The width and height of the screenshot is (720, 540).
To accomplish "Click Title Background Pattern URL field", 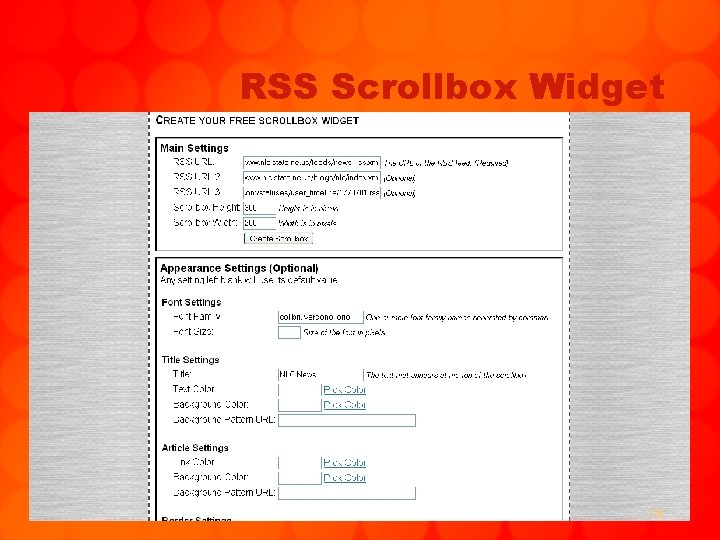I will (347, 420).
